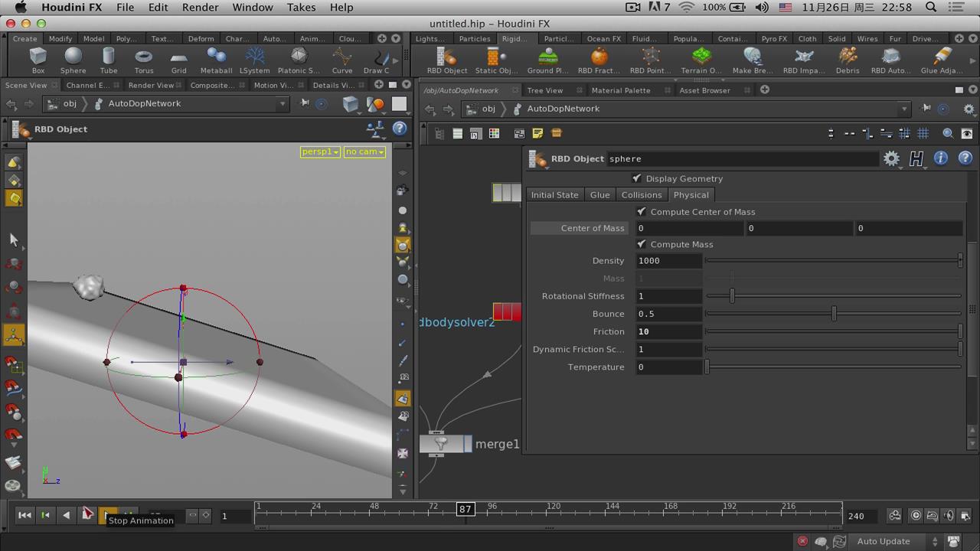
Task: Open right shelf set options arrow
Action: click(972, 38)
